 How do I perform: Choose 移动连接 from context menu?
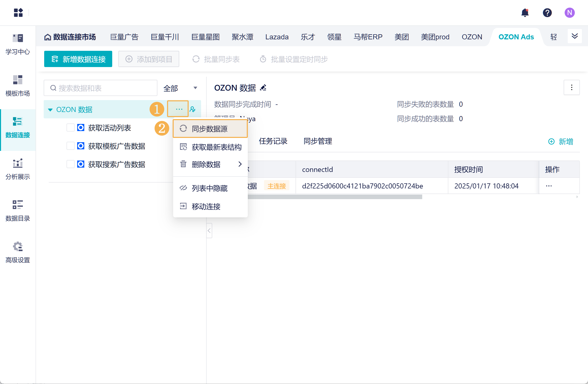tap(210, 206)
